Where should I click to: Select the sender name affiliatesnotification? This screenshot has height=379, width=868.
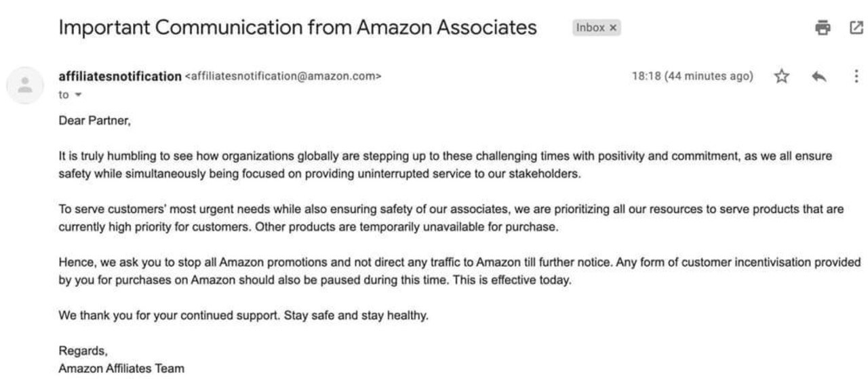tap(120, 76)
